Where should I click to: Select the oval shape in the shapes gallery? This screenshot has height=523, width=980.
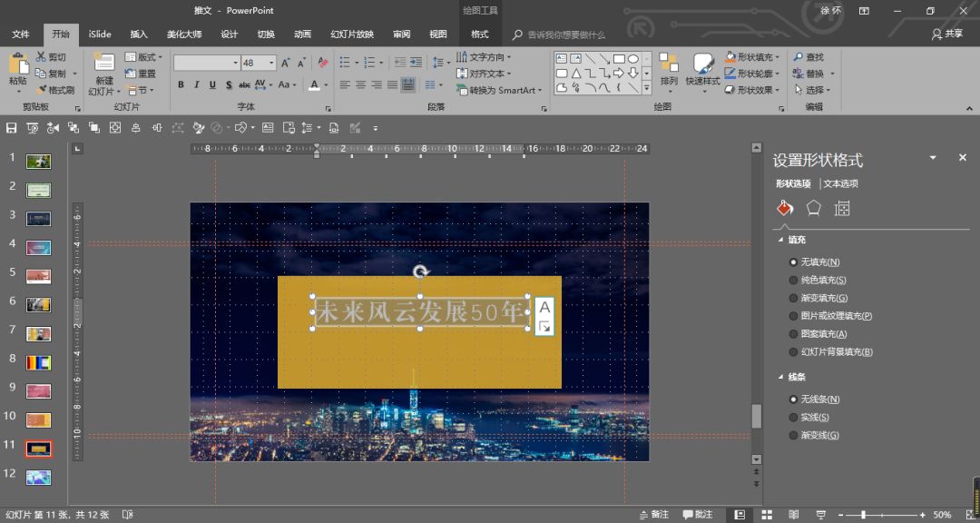(633, 58)
